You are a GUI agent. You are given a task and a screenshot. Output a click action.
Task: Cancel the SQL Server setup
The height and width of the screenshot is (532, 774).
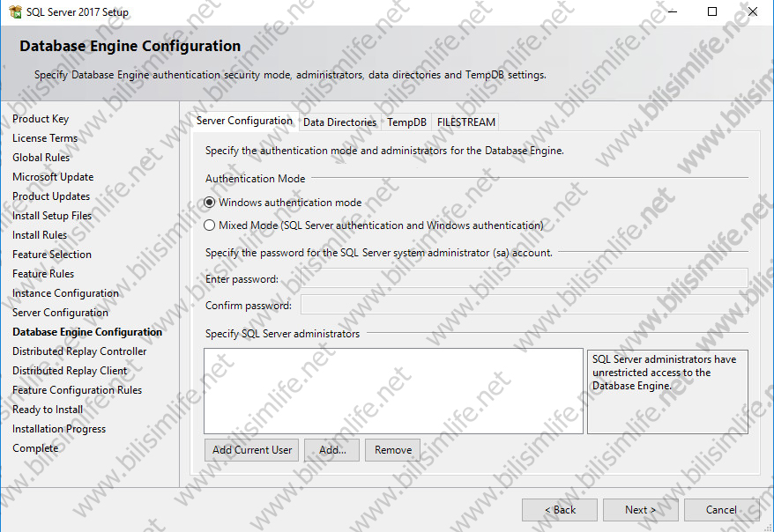(x=721, y=510)
